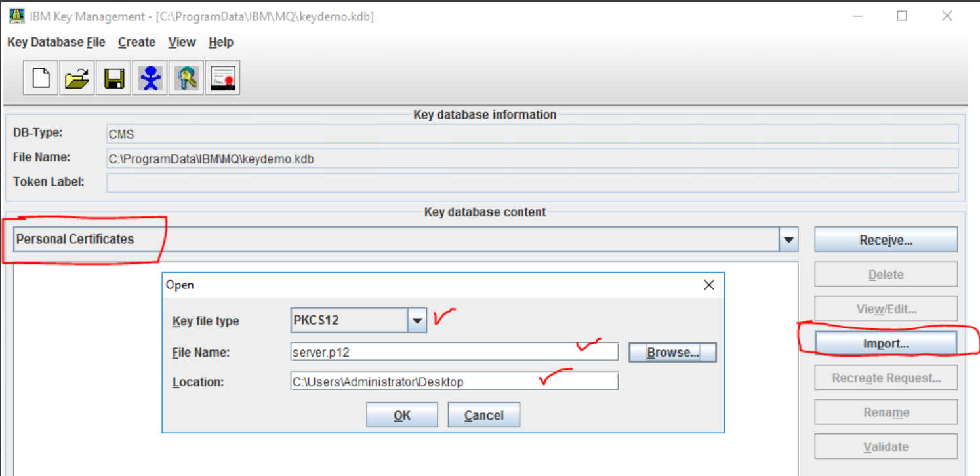
Task: Click the DB-Type field showing CMS
Action: pos(532,134)
